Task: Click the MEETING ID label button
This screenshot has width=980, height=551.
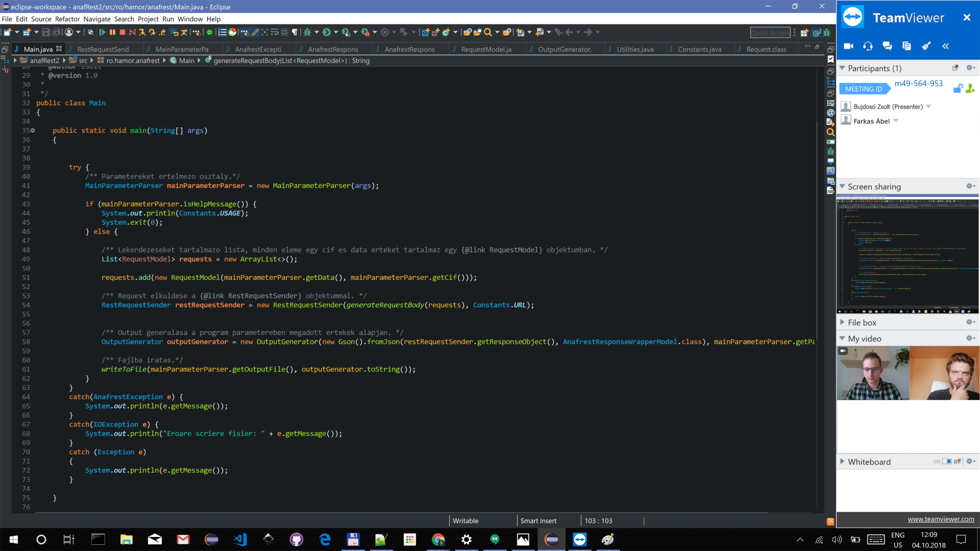Action: pyautogui.click(x=864, y=89)
